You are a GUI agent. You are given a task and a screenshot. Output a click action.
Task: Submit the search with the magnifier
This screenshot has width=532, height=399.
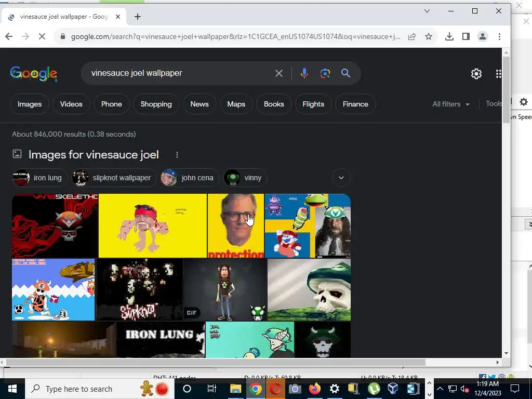(345, 73)
